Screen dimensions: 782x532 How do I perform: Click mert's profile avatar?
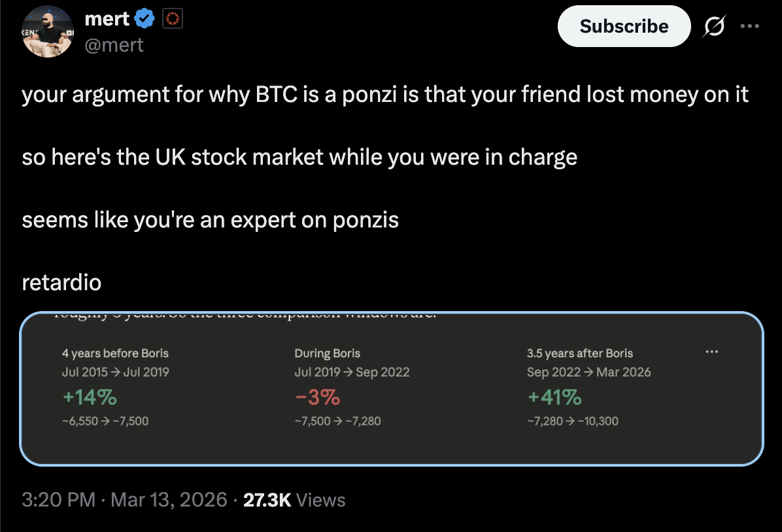coord(47,29)
